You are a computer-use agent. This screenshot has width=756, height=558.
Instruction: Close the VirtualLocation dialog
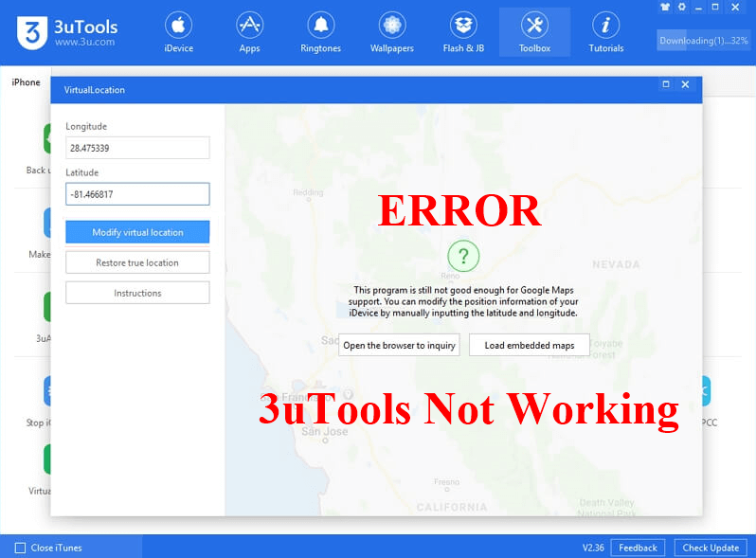pos(685,84)
